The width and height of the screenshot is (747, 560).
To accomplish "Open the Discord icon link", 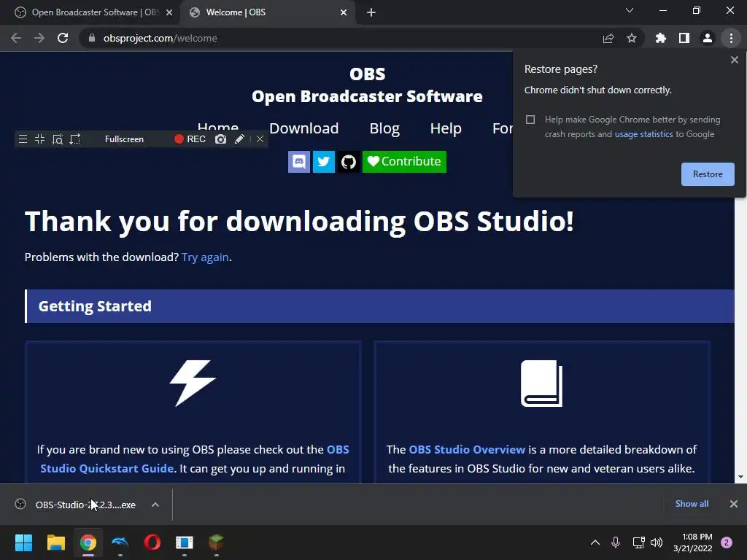I will pyautogui.click(x=298, y=162).
